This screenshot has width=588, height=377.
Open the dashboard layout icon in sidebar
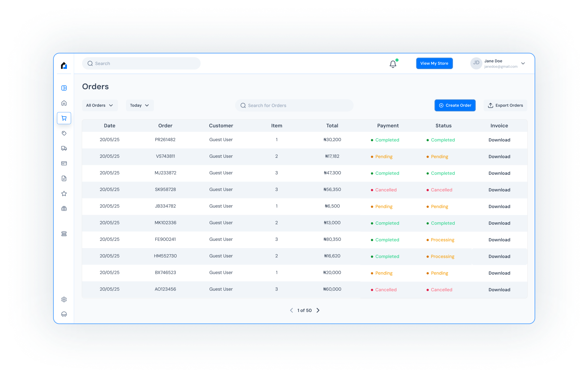point(64,88)
